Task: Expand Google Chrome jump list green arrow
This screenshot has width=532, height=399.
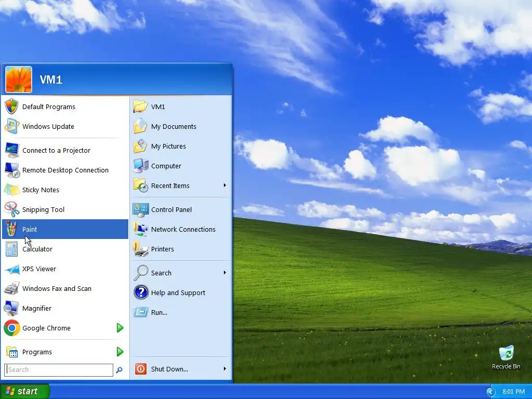Action: tap(120, 328)
